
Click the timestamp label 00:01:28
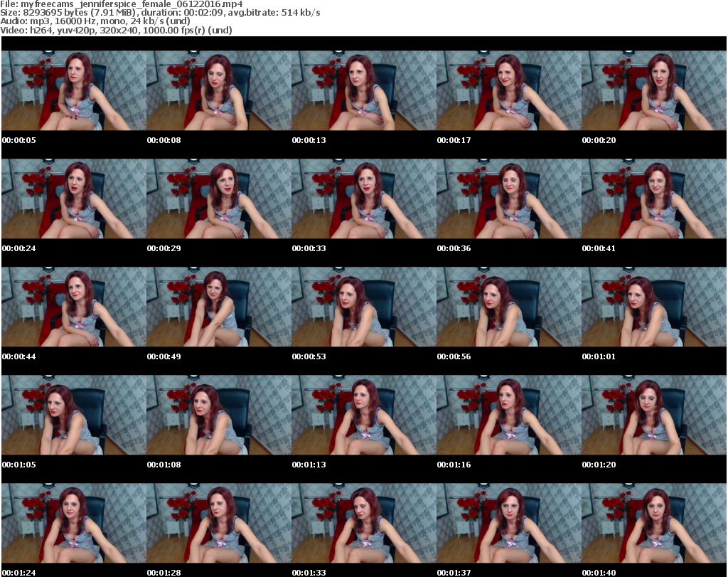164,573
